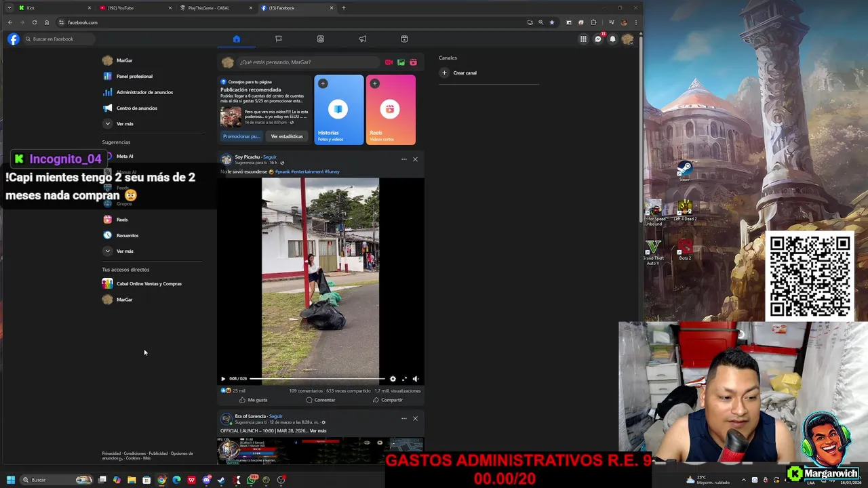The width and height of the screenshot is (868, 488).
Task: Open the Reels calendar-style tab in top bar
Action: click(x=404, y=39)
